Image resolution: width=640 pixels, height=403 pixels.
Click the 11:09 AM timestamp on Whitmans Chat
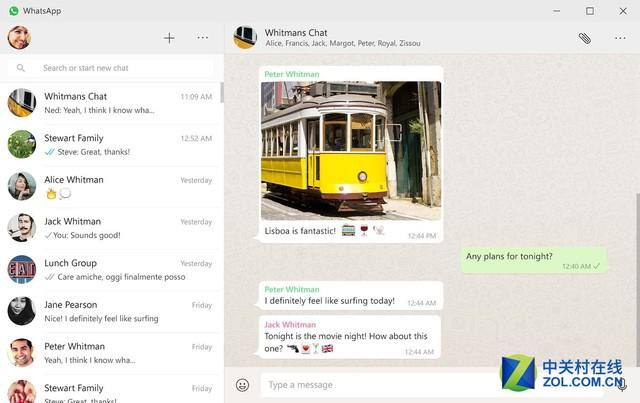196,97
